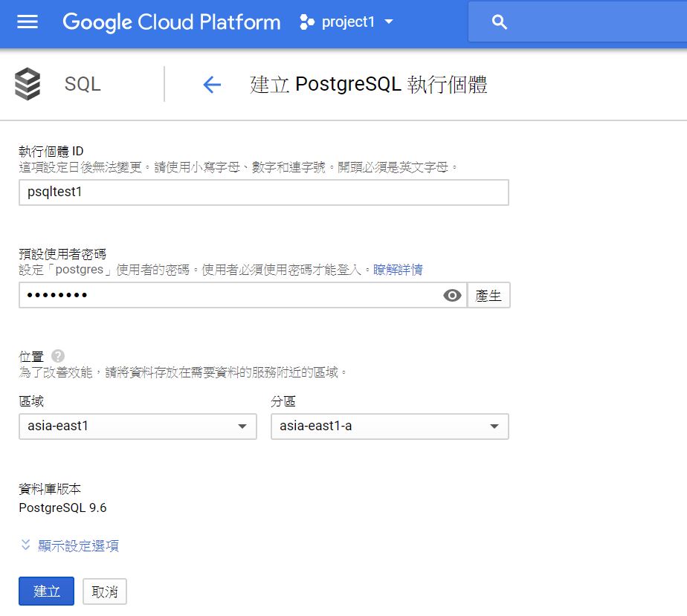687x616 pixels.
Task: Open the 區域 asia-east1 dropdown
Action: pyautogui.click(x=137, y=427)
